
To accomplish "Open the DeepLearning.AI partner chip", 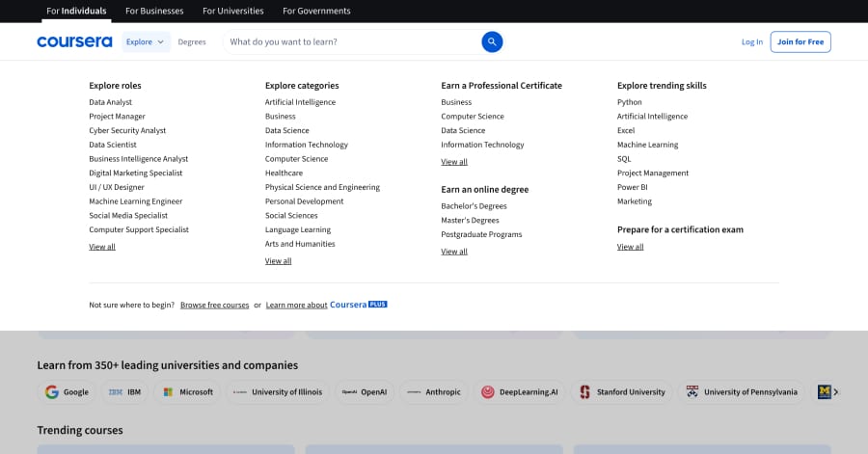I will pyautogui.click(x=519, y=392).
